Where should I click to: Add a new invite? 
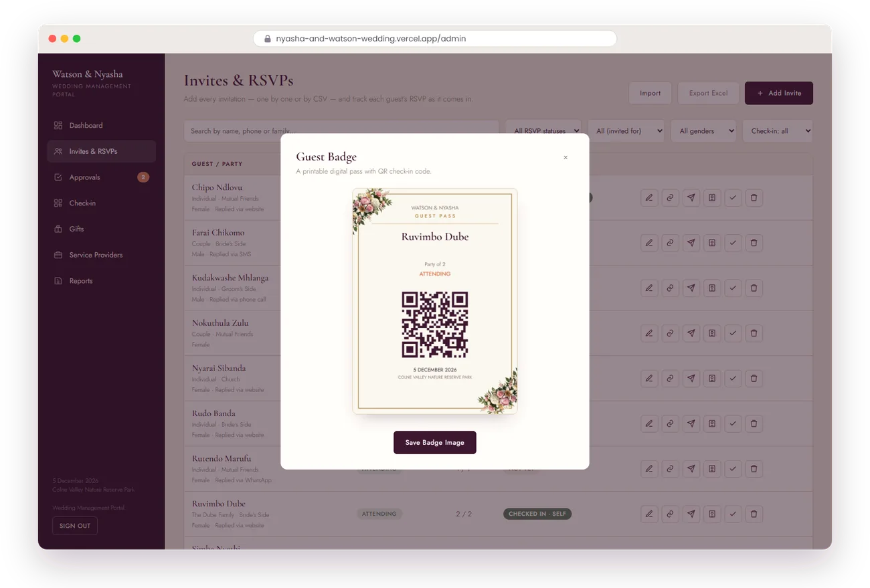pyautogui.click(x=779, y=93)
